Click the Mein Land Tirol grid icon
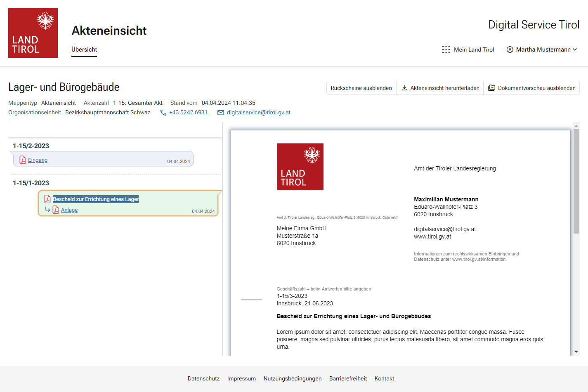 click(446, 50)
